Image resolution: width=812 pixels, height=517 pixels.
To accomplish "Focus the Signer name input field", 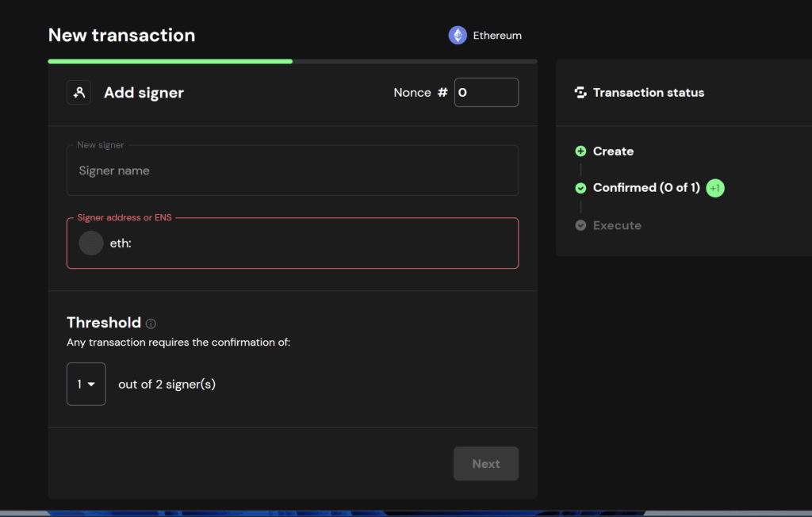I will (x=292, y=170).
